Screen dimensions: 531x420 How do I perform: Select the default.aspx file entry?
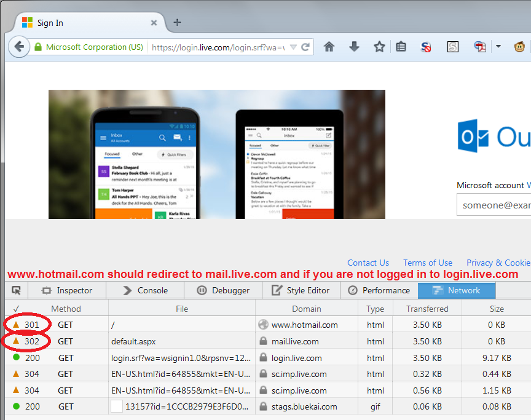click(133, 341)
